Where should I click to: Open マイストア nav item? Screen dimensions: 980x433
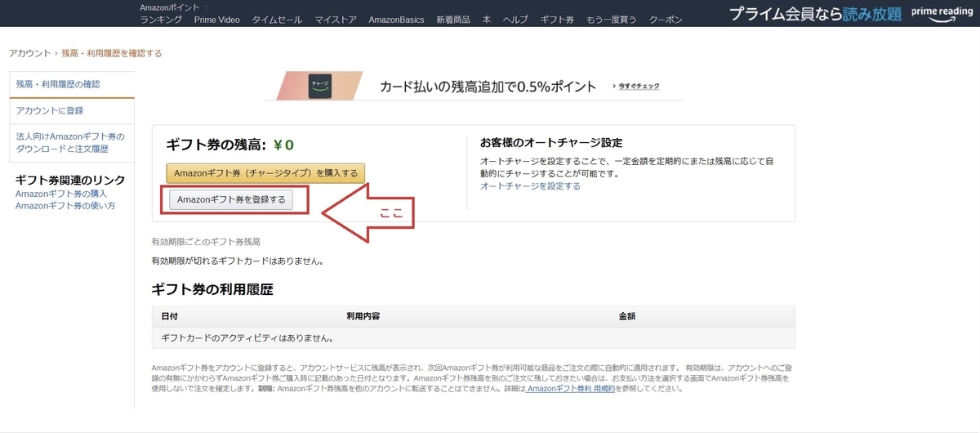pos(336,20)
